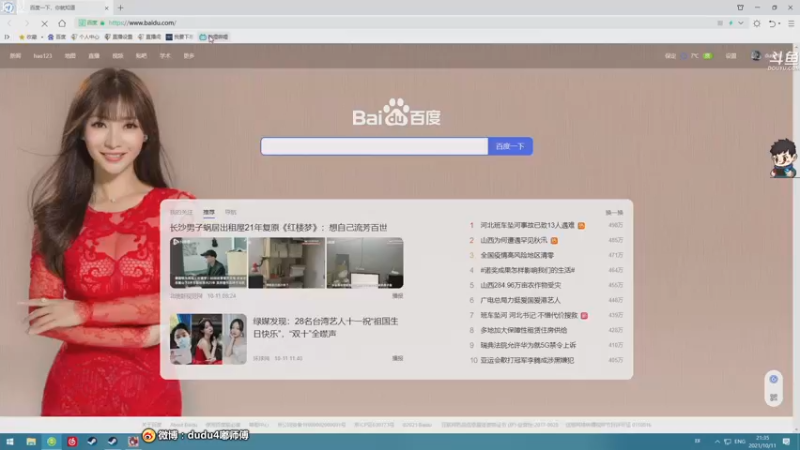
Task: Open 新闻 in Baidu top navigation
Action: pyautogui.click(x=15, y=56)
